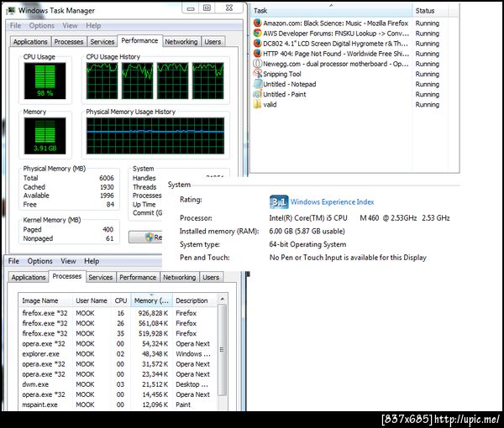Switch to Applications tab in top Task Manager
Viewport: 504px width, 428px height.
pos(30,42)
